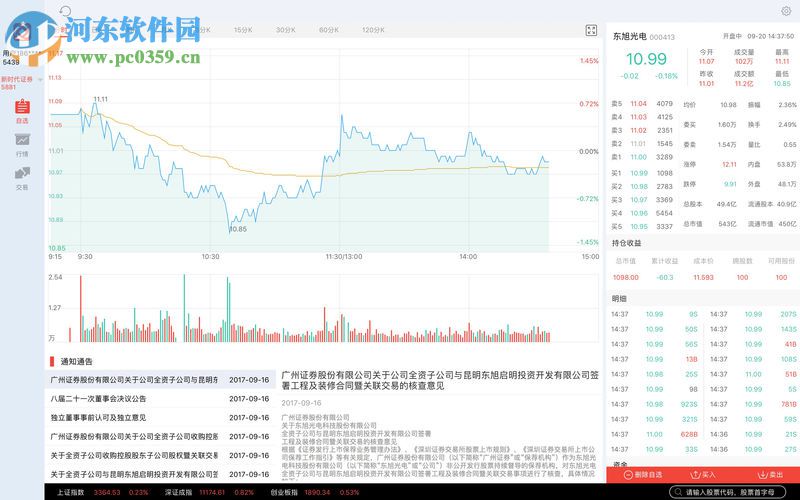Click the 明细 section header
Screen dimensions: 800x500
tap(619, 298)
